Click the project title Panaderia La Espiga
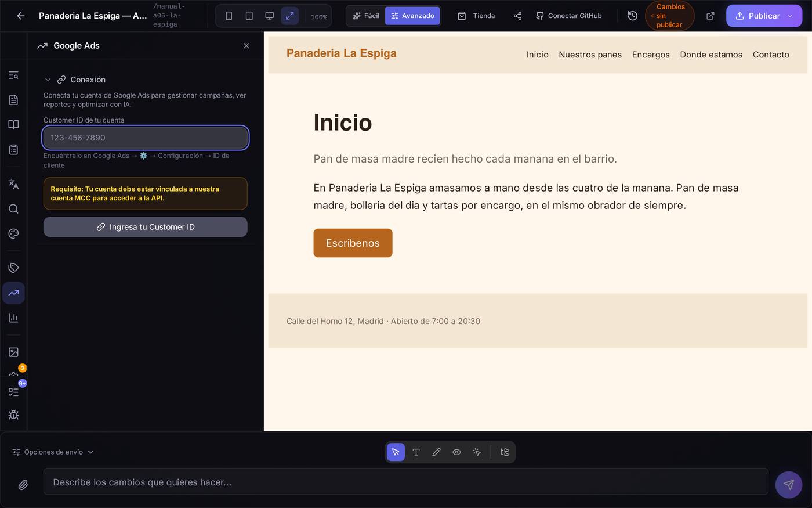The image size is (812, 508). (93, 16)
